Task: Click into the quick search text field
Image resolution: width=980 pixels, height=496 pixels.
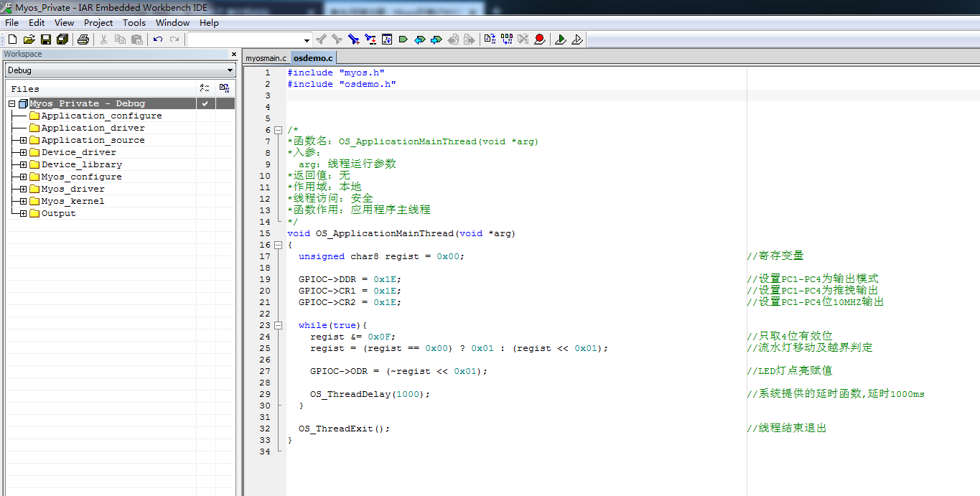Action: pyautogui.click(x=245, y=40)
